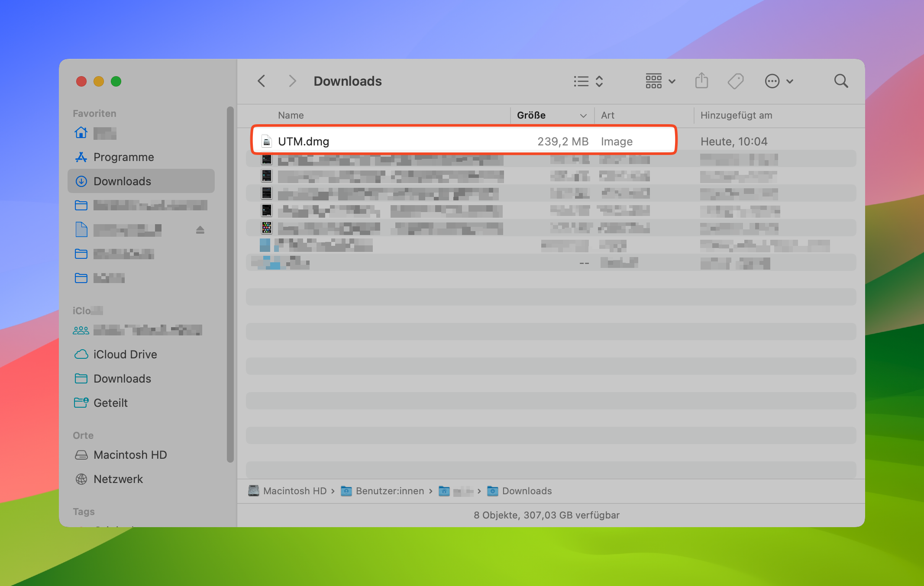
Task: Open iCloud Drive in sidebar
Action: point(125,354)
